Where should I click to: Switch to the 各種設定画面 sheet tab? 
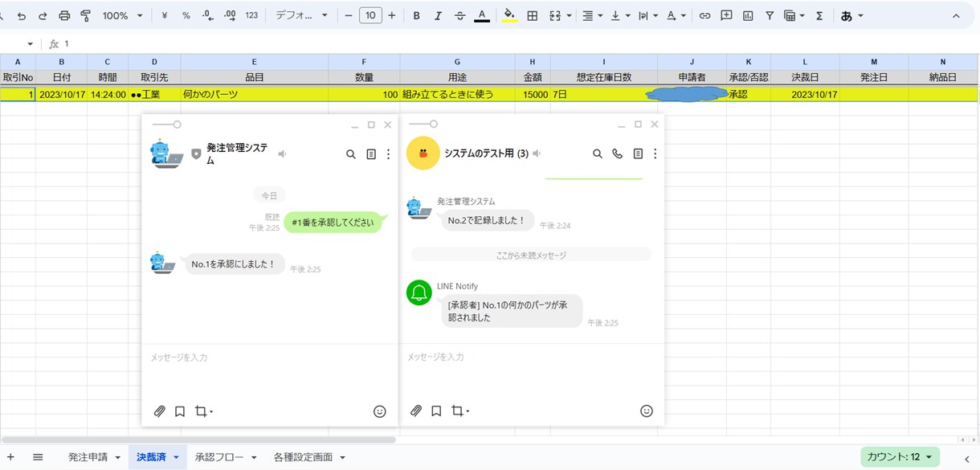coord(304,457)
